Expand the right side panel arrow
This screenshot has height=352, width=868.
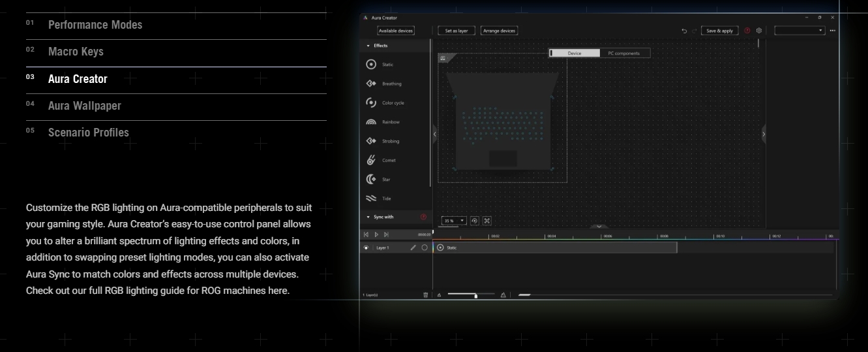point(764,134)
